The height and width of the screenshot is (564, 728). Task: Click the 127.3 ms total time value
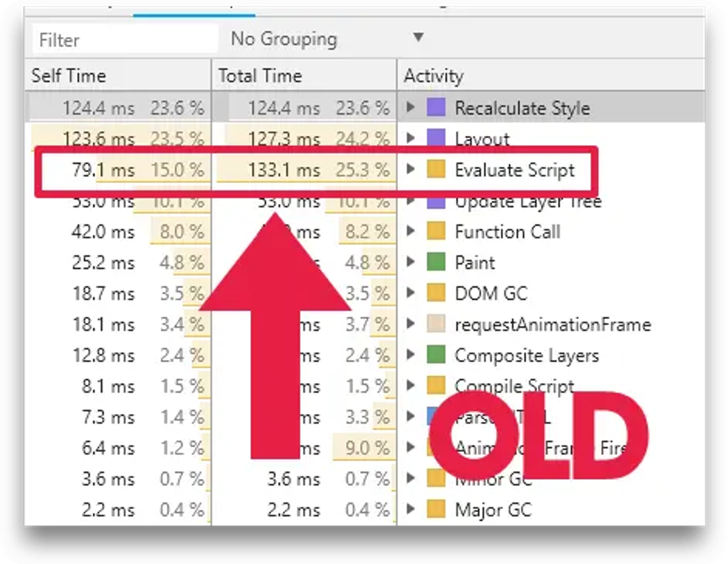point(284,139)
